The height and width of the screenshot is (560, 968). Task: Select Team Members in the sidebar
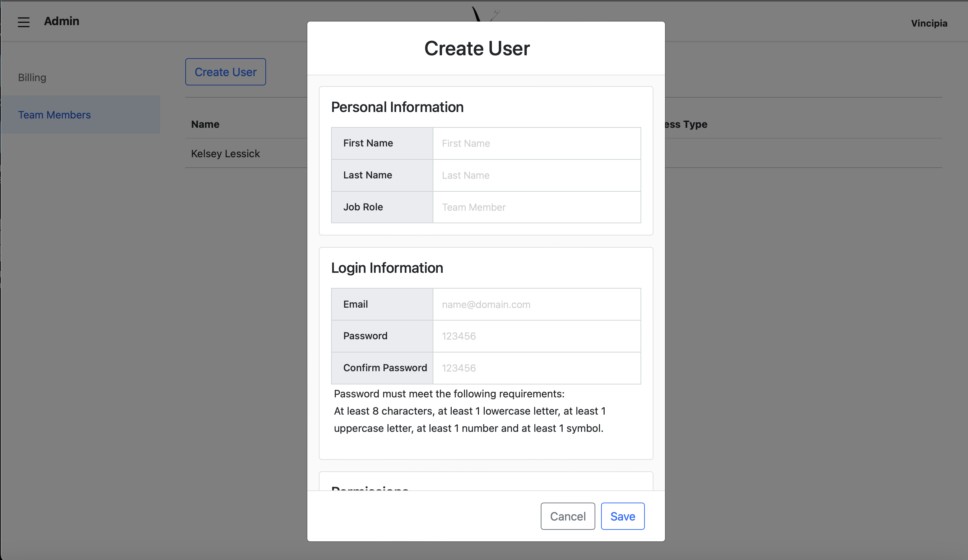point(55,115)
